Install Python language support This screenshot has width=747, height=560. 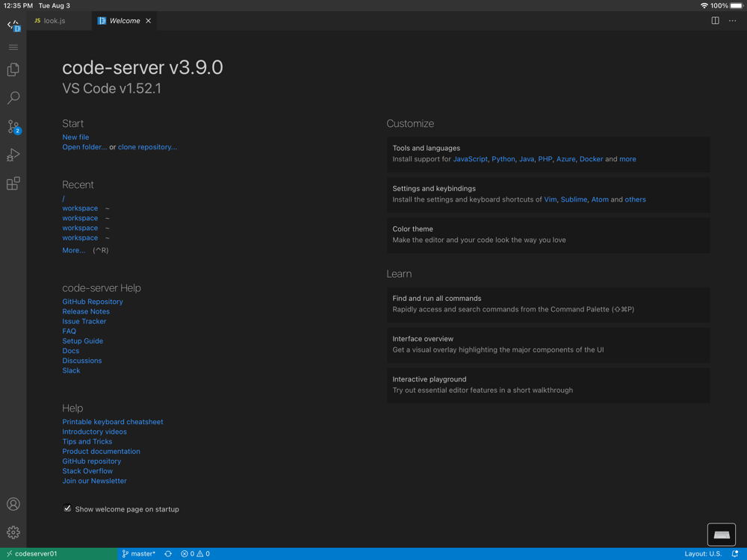click(x=503, y=159)
